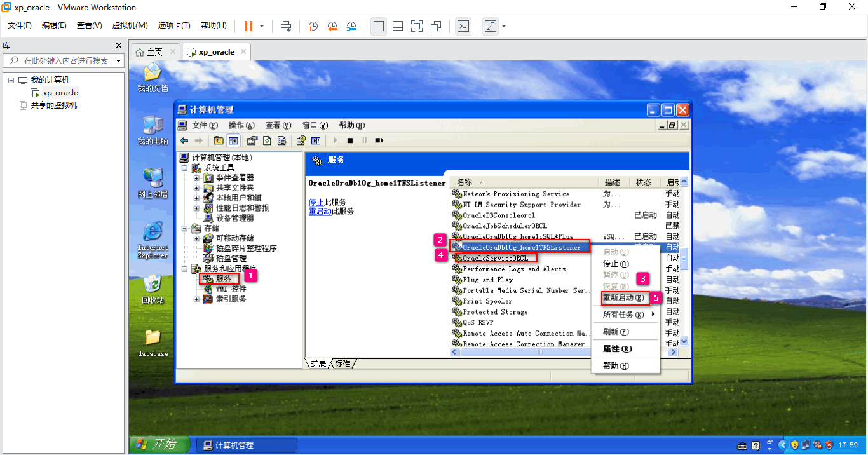Select 回收站 recycle bin desktop icon
The height and width of the screenshot is (455, 868).
pyautogui.click(x=153, y=289)
